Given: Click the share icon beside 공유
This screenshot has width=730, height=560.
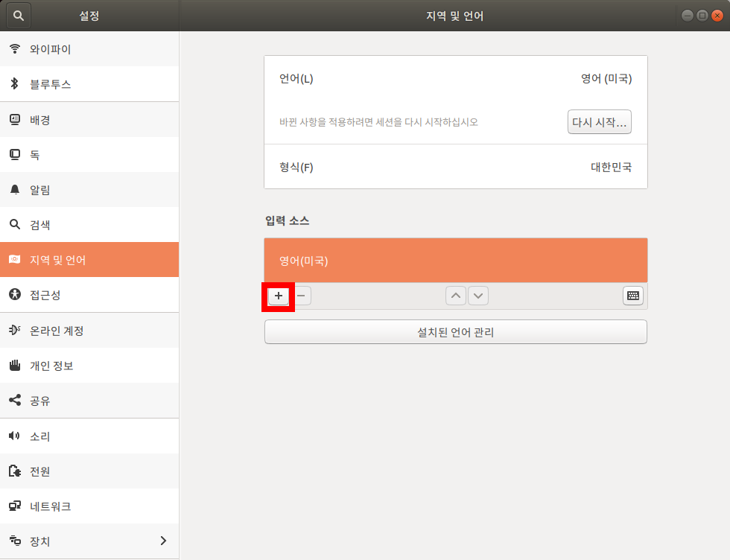Looking at the screenshot, I should [x=15, y=400].
